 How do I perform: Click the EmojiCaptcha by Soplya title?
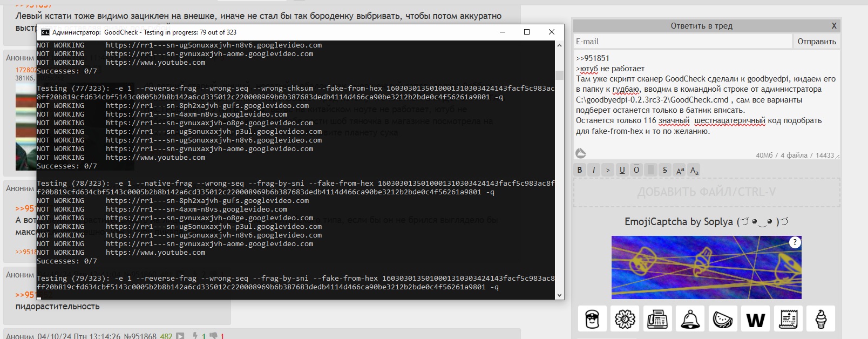pos(706,222)
